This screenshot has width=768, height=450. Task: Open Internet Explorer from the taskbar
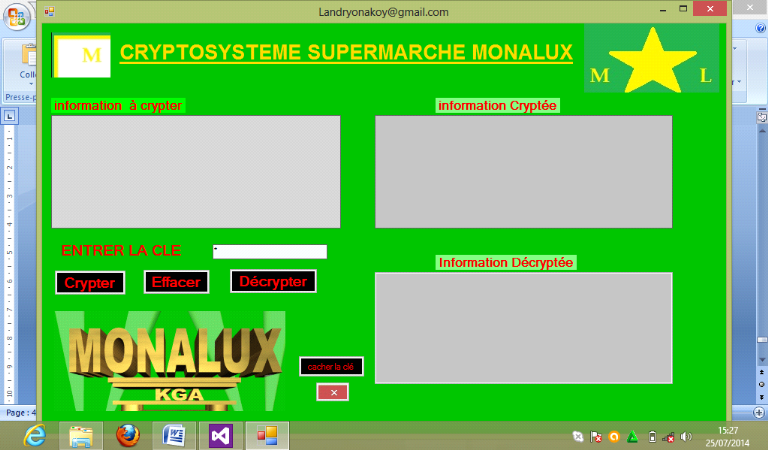point(35,435)
